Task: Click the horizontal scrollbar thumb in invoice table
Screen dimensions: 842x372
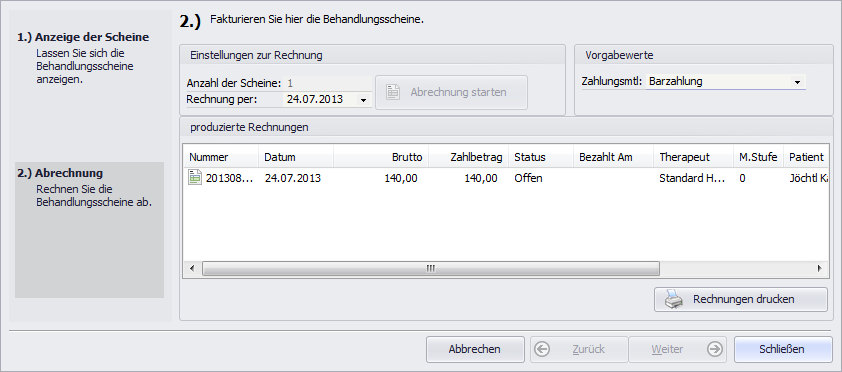Action: pyautogui.click(x=431, y=268)
